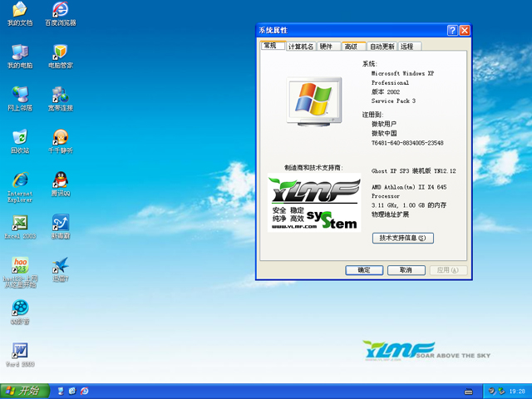Screen dimensions: 532x399
Task: Confirm with the 确定 button
Action: 364,270
